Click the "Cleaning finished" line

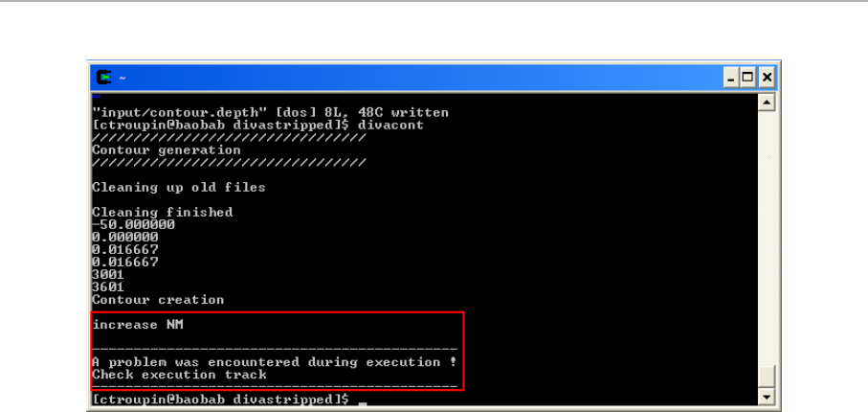pos(162,213)
